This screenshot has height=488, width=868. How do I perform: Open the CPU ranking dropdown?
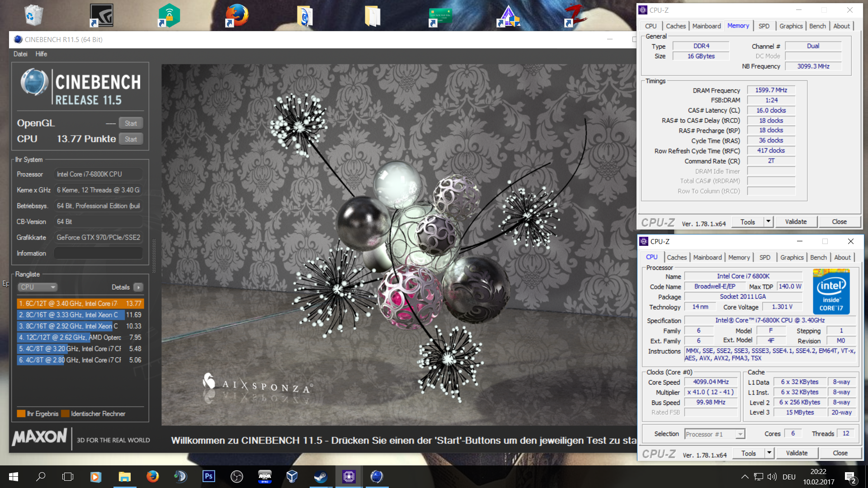click(x=38, y=287)
